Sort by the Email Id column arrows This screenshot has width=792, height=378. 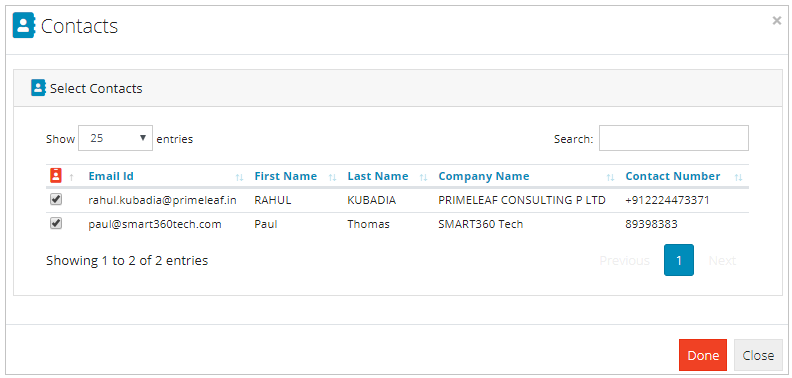pos(239,177)
